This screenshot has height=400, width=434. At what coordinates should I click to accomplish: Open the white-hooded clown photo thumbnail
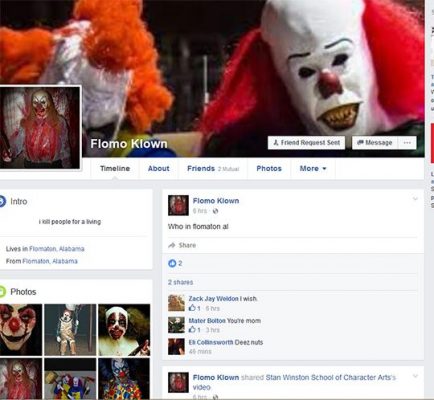[124, 330]
